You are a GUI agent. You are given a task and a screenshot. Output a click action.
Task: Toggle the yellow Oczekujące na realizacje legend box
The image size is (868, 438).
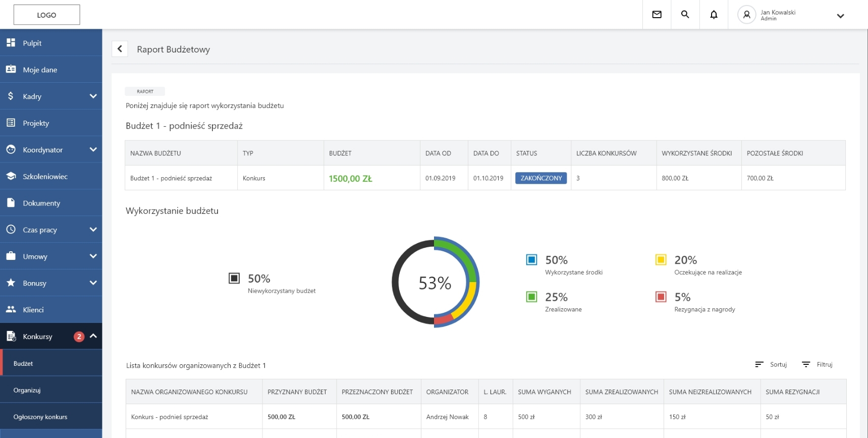tap(661, 260)
